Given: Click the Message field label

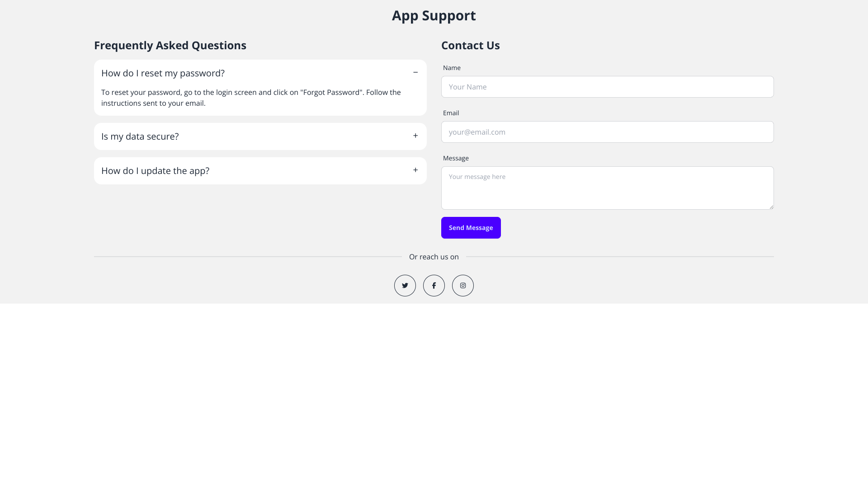Looking at the screenshot, I should coord(456,158).
